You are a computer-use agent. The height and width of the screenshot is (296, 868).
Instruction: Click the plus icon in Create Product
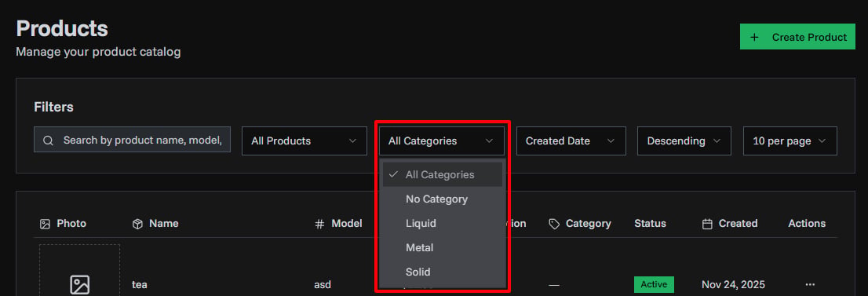click(754, 37)
